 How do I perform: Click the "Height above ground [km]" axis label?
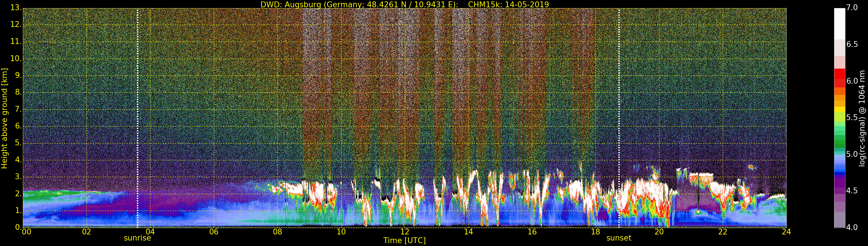click(4, 118)
